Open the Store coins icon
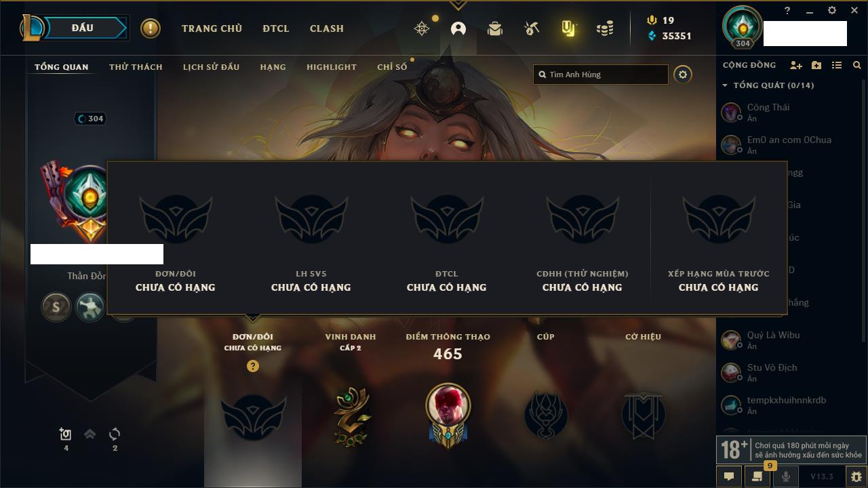This screenshot has width=868, height=488. 605,28
